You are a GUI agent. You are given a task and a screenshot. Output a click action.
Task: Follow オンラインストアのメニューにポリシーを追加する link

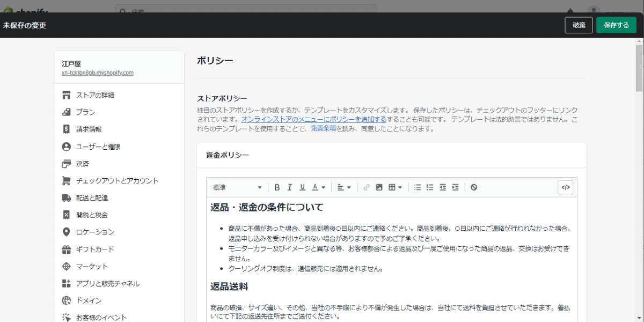coord(313,119)
